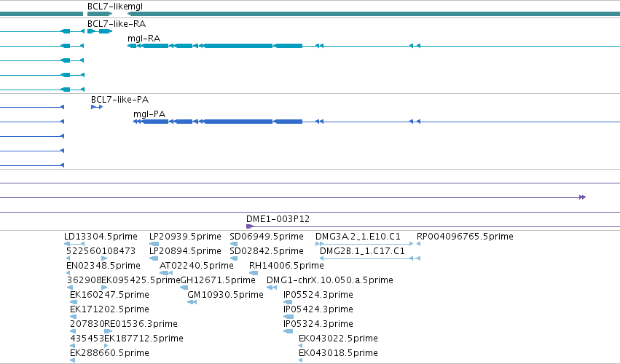The image size is (620, 364).
Task: Click the DMG2B.1_1.C17.C1 feature line
Action: (369, 258)
